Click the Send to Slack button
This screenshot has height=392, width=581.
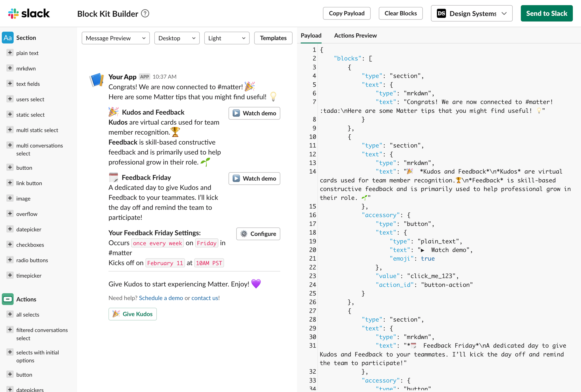coord(546,13)
